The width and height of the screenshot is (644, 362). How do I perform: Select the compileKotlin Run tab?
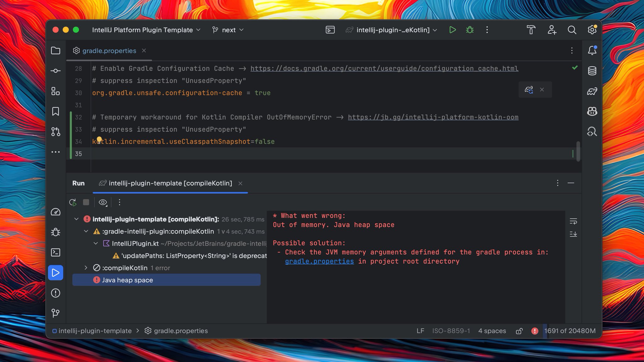pyautogui.click(x=170, y=183)
